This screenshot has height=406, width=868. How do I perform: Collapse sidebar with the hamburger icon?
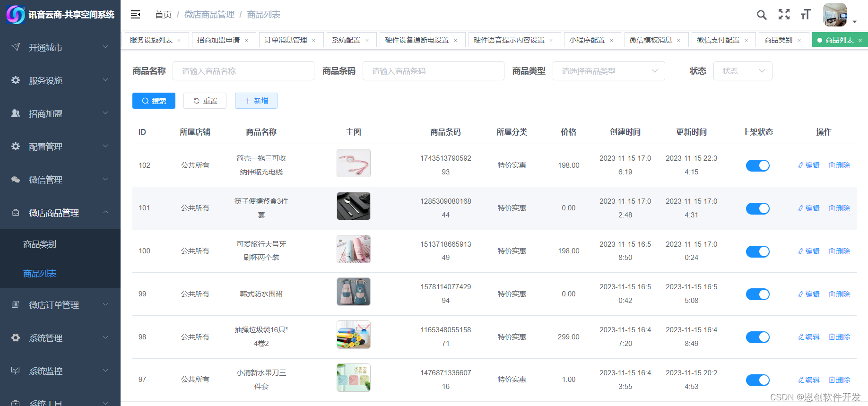(136, 15)
